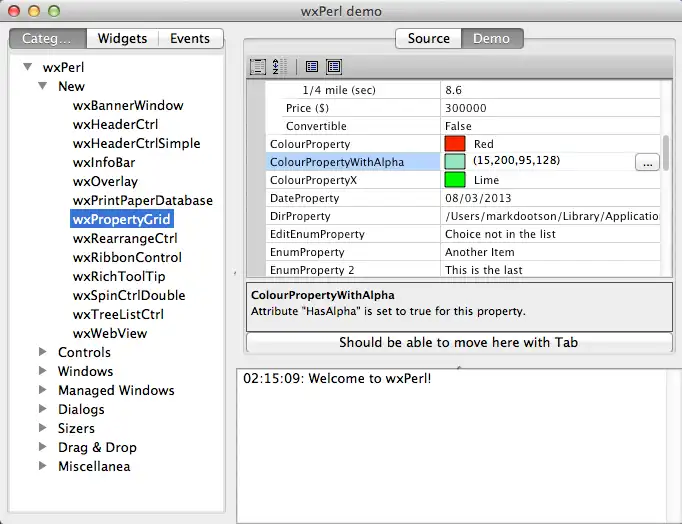The height and width of the screenshot is (524, 682).
Task: Select wxHeaderCtrl in the tree
Action: click(115, 124)
